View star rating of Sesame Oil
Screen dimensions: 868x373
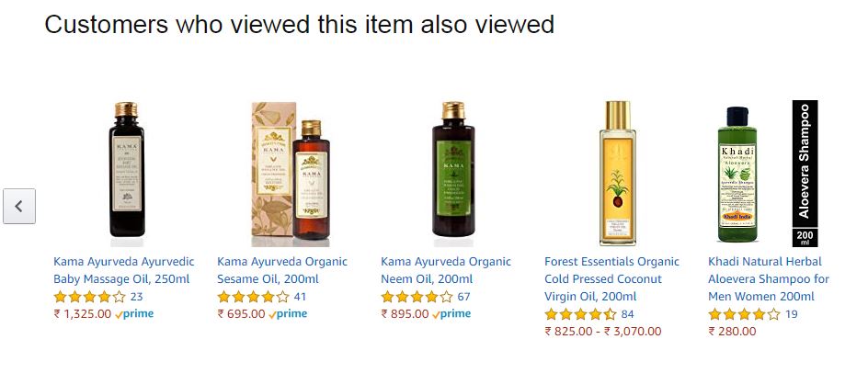click(x=254, y=297)
